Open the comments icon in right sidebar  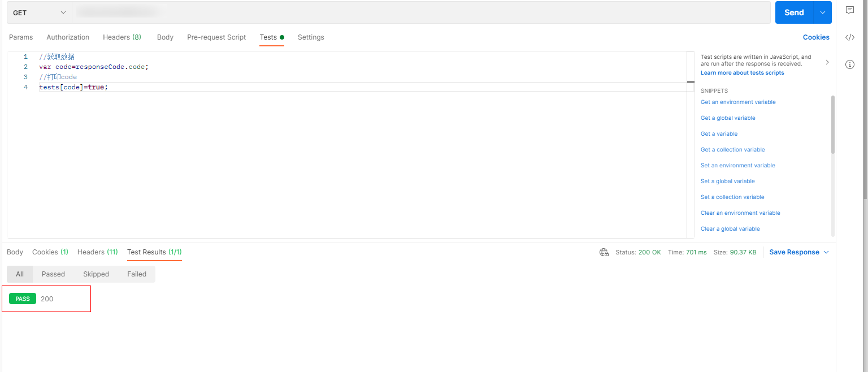pos(849,10)
